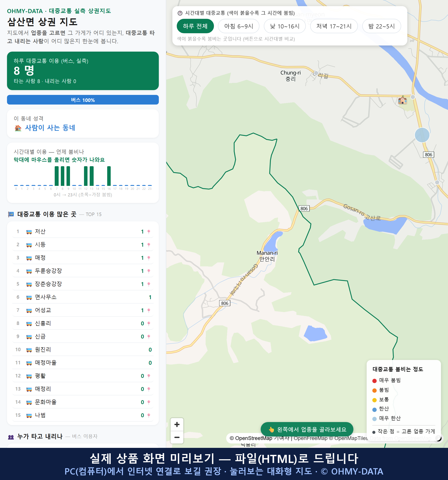Image resolution: width=448 pixels, height=480 pixels.
Task: Click the blue 한산 legend swatch
Action: click(374, 410)
